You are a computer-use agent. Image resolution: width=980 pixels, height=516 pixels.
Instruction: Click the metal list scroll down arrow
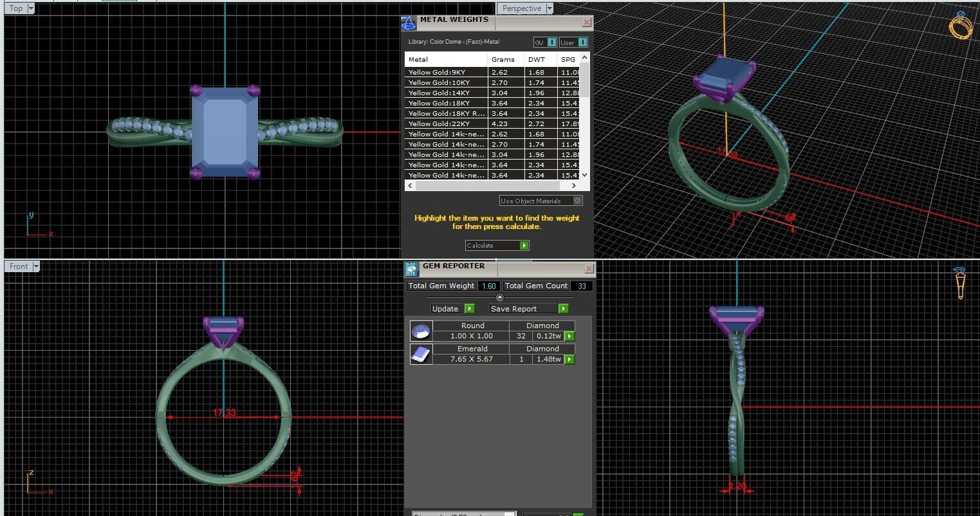(x=584, y=174)
